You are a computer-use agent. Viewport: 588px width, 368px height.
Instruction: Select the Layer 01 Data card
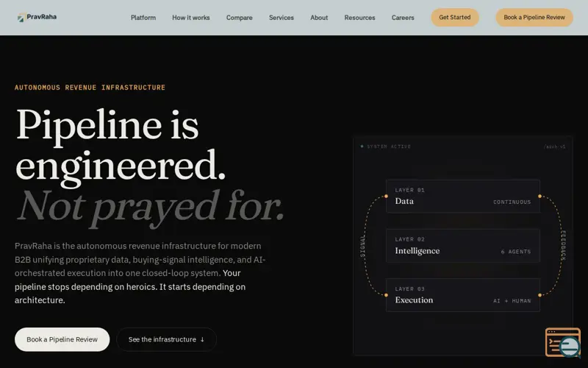[x=463, y=197]
